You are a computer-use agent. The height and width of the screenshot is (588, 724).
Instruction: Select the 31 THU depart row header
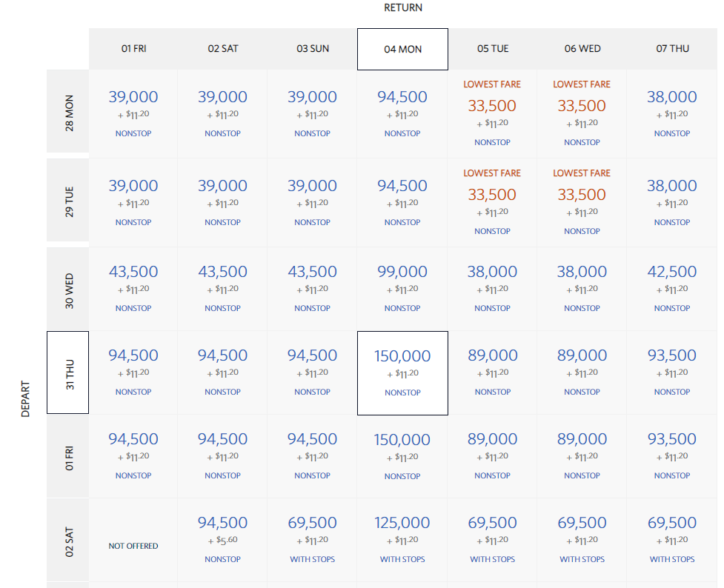(x=68, y=372)
